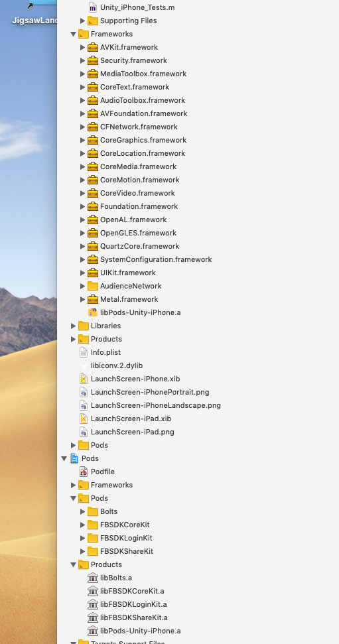The height and width of the screenshot is (644, 339).
Task: Click the Security.framework toolbox icon
Action: [93, 60]
